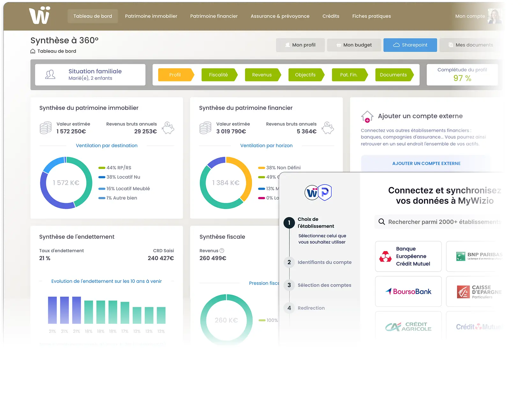
Task: Click the piggy bank icon in patrimoine immobilier
Action: pos(168,128)
